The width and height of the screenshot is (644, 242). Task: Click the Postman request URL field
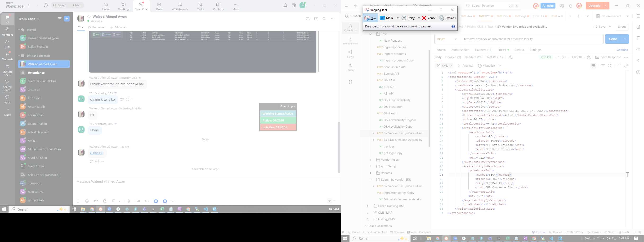(532, 39)
